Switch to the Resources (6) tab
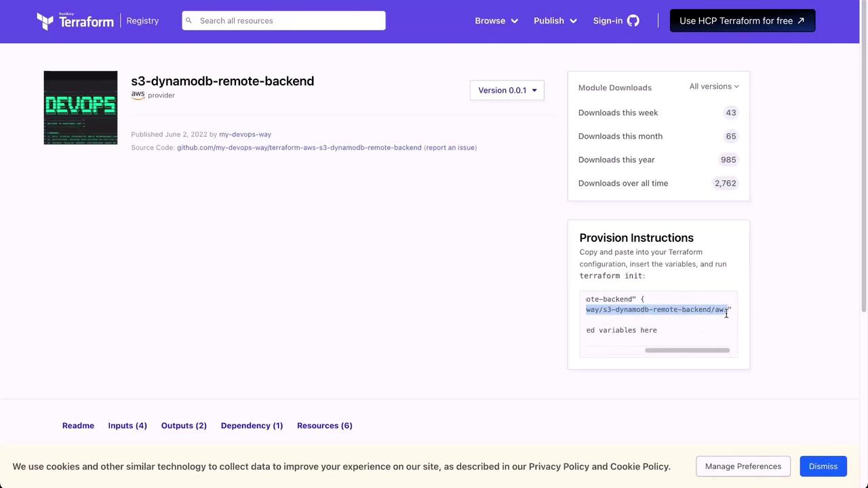This screenshot has width=868, height=488. click(x=325, y=426)
